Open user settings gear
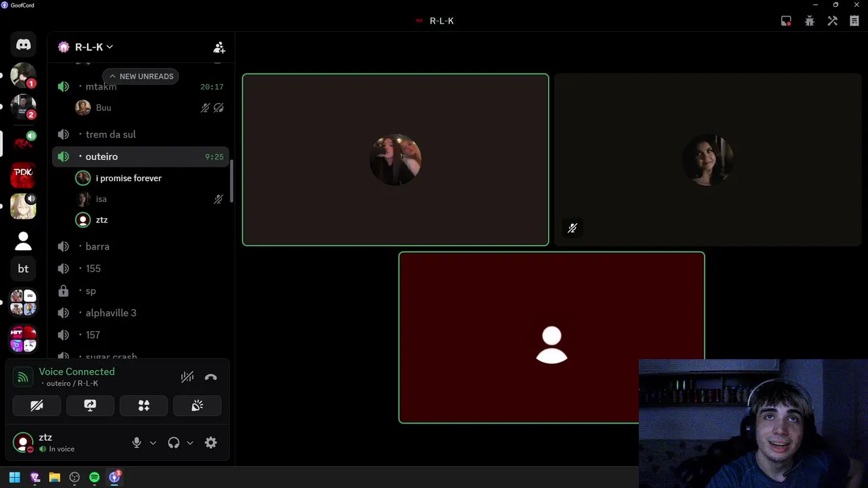This screenshot has height=488, width=868. point(211,443)
